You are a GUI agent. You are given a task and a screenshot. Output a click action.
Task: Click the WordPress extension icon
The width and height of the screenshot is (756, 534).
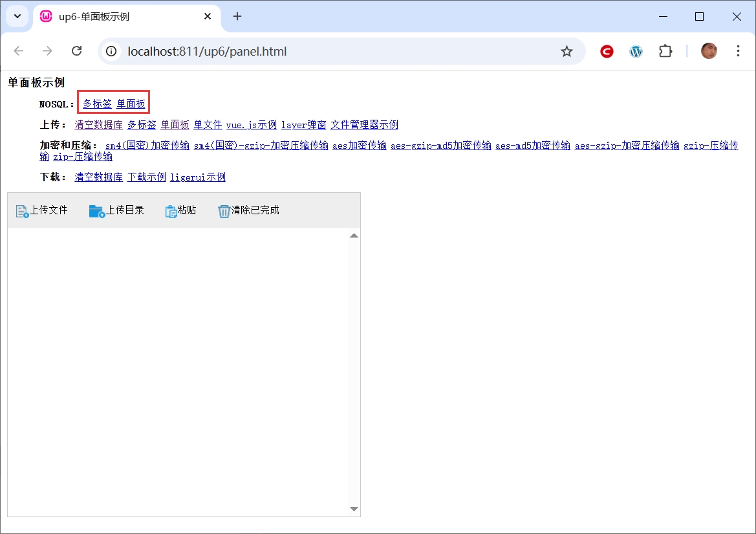tap(636, 51)
